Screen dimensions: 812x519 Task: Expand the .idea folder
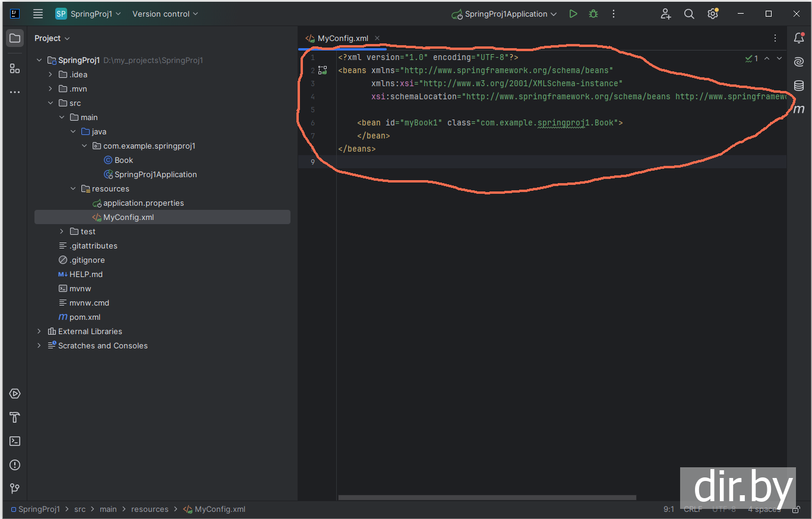(x=50, y=74)
